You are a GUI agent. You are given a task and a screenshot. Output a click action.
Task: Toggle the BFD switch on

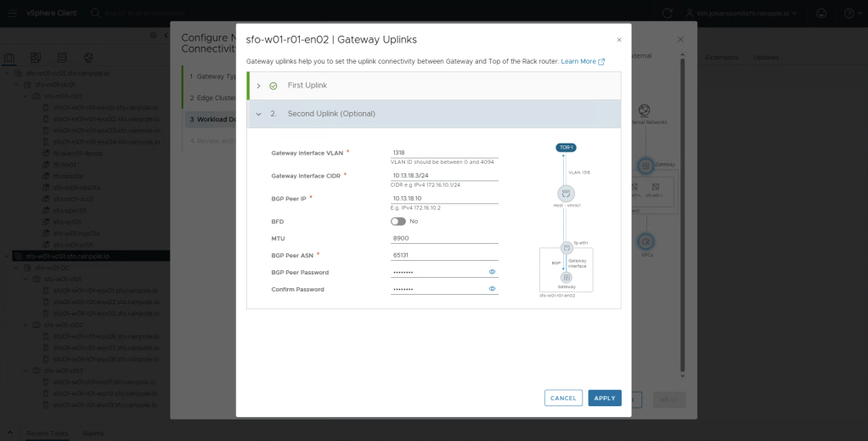[397, 221]
